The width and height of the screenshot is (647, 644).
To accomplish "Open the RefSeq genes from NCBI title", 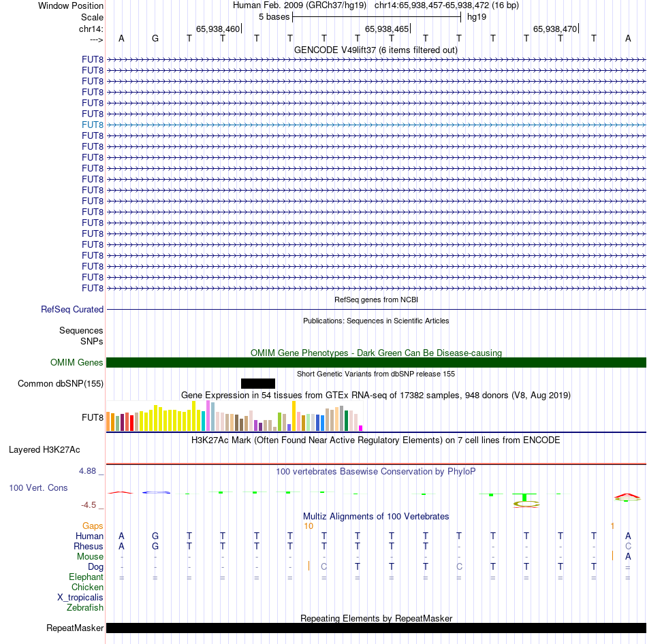I will 376,300.
